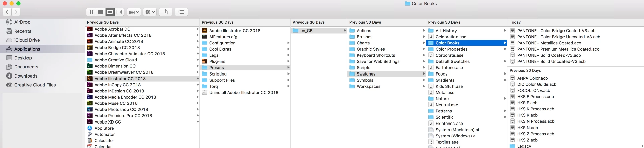Select Downloads in the sidebar

point(26,76)
